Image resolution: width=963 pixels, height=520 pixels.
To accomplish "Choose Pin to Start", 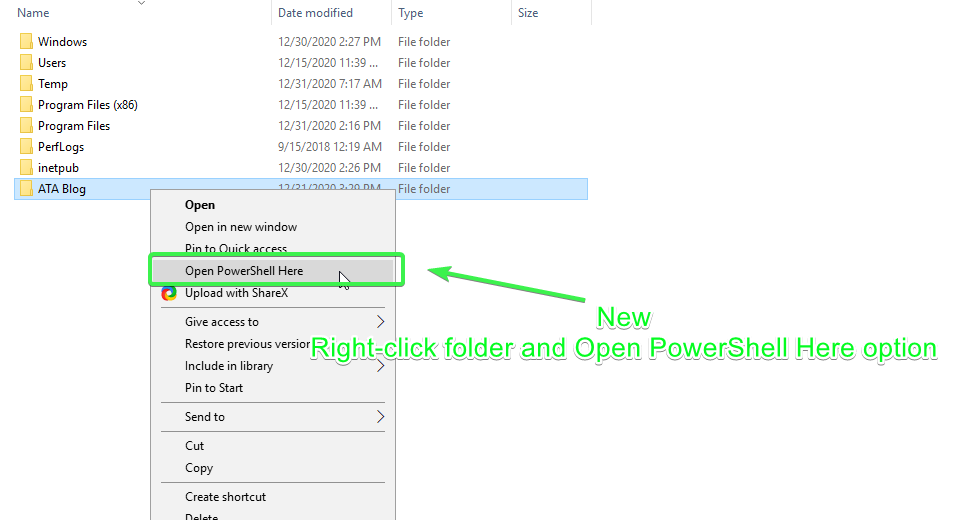I will tap(214, 388).
